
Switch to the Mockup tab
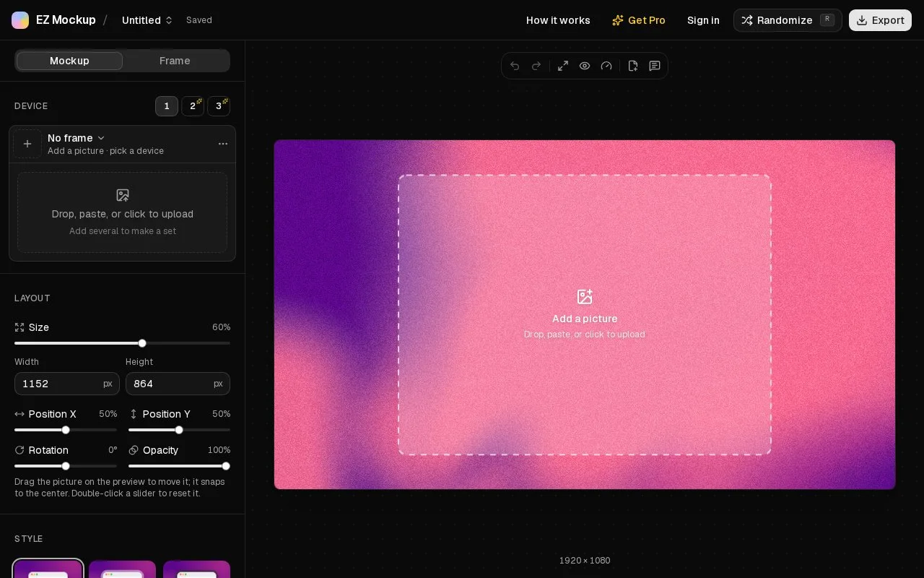coord(69,61)
